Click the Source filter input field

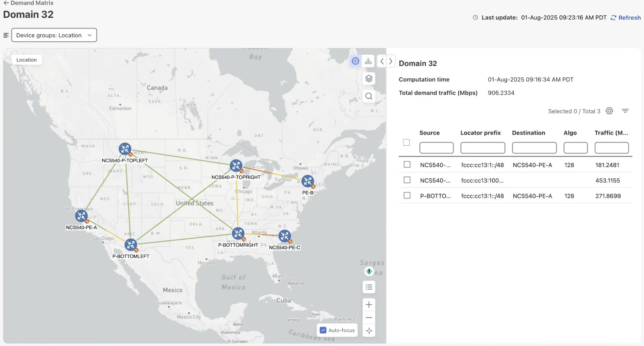tap(436, 148)
